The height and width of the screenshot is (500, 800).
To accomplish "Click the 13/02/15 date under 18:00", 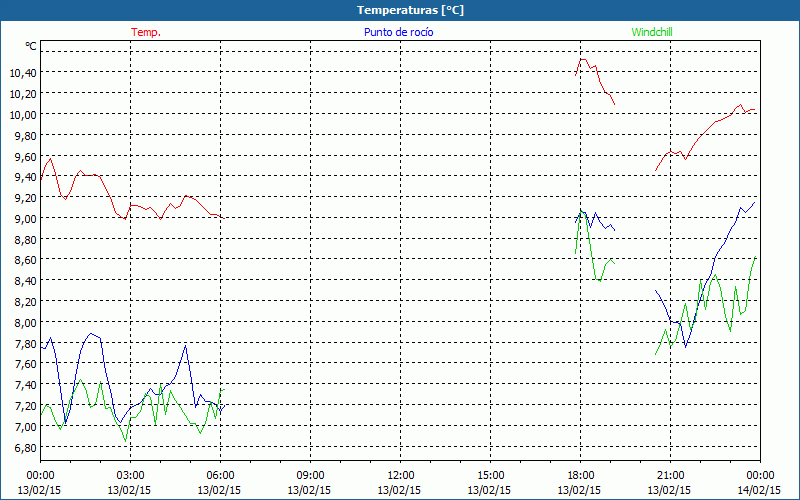I will (580, 490).
